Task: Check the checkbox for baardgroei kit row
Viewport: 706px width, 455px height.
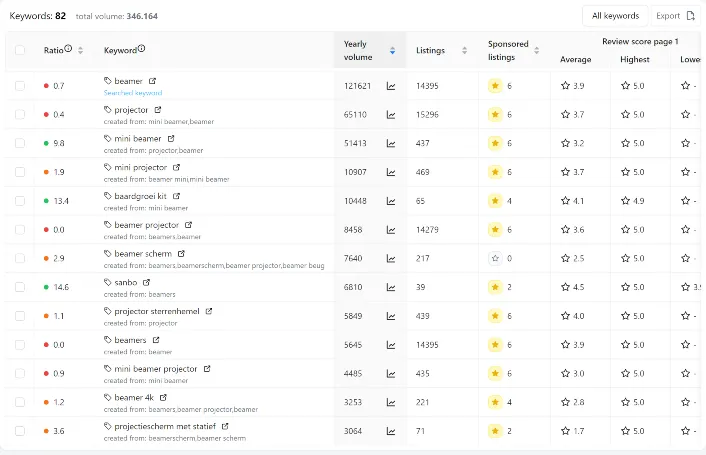Action: tap(20, 201)
